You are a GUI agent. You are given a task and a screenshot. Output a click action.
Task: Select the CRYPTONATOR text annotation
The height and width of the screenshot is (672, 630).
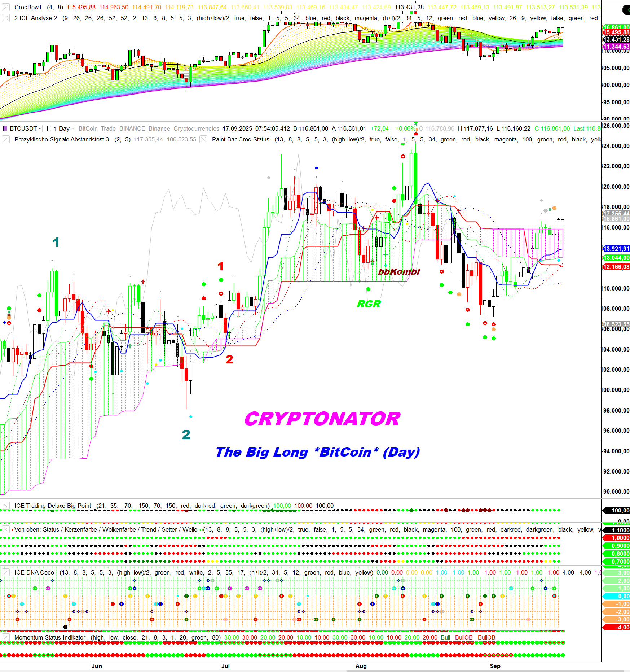pos(322,419)
